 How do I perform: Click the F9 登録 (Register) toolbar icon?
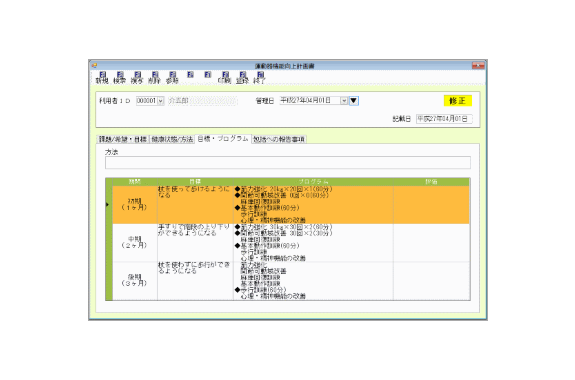[x=242, y=77]
